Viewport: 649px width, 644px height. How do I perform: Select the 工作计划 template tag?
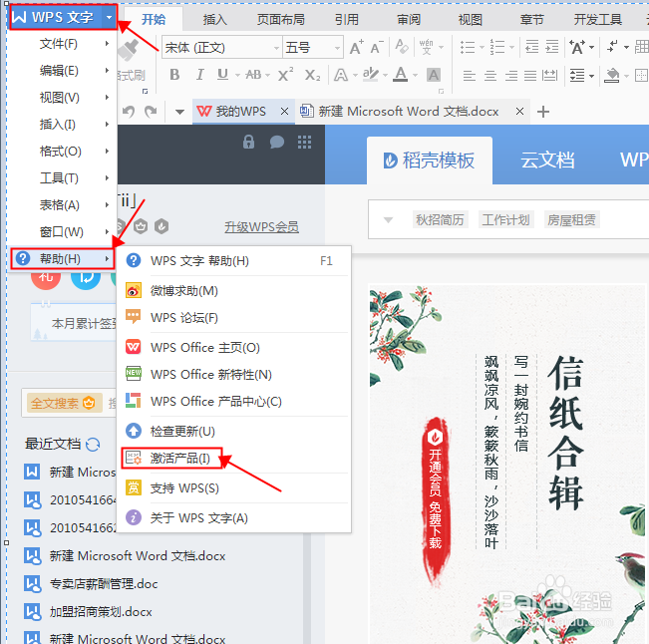[x=505, y=219]
